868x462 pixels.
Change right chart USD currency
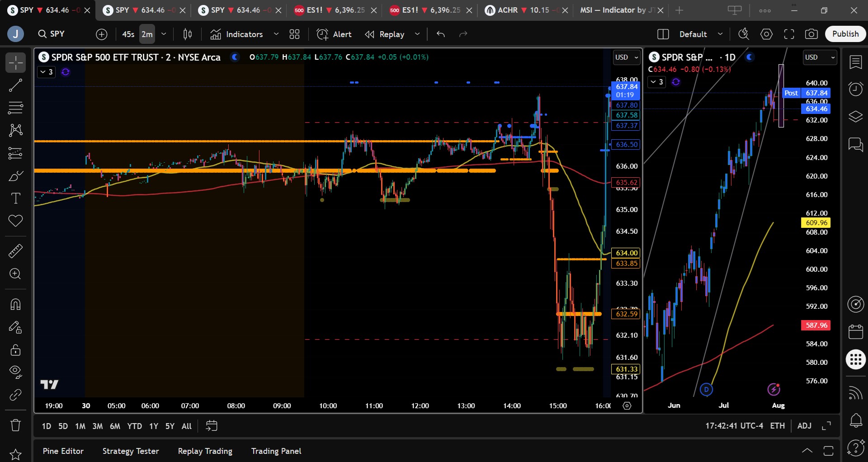click(820, 57)
